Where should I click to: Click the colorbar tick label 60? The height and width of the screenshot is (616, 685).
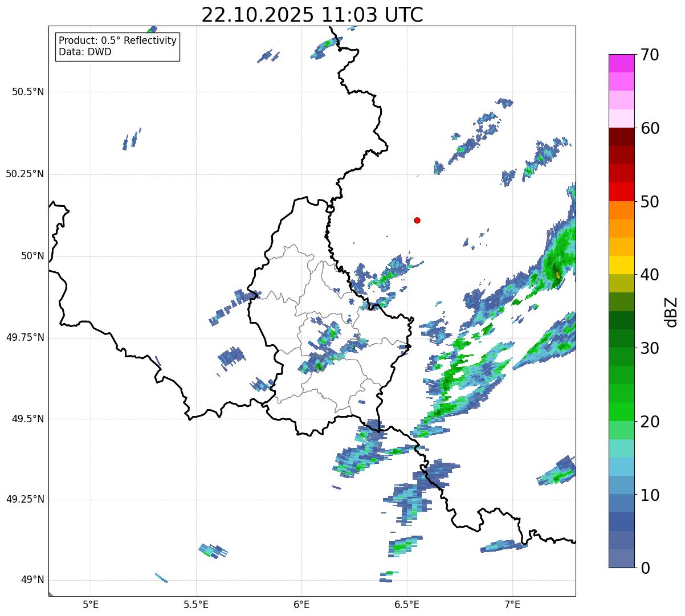(x=649, y=128)
